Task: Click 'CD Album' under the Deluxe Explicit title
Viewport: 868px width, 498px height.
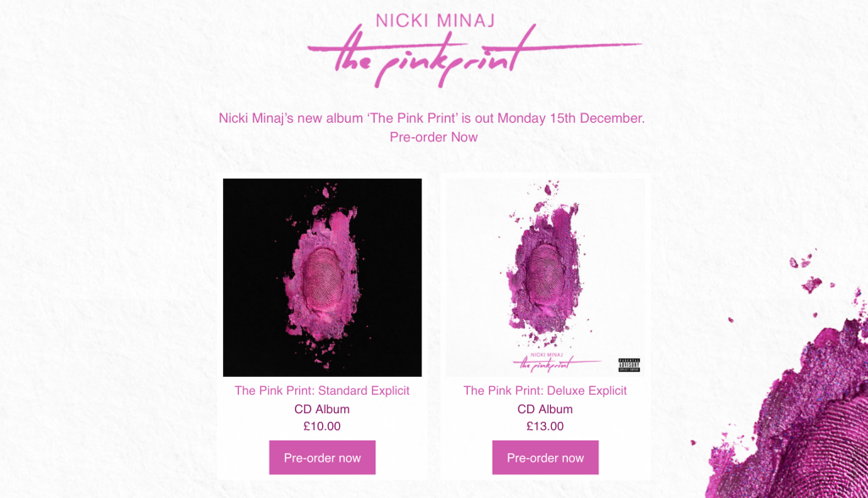Action: point(545,409)
